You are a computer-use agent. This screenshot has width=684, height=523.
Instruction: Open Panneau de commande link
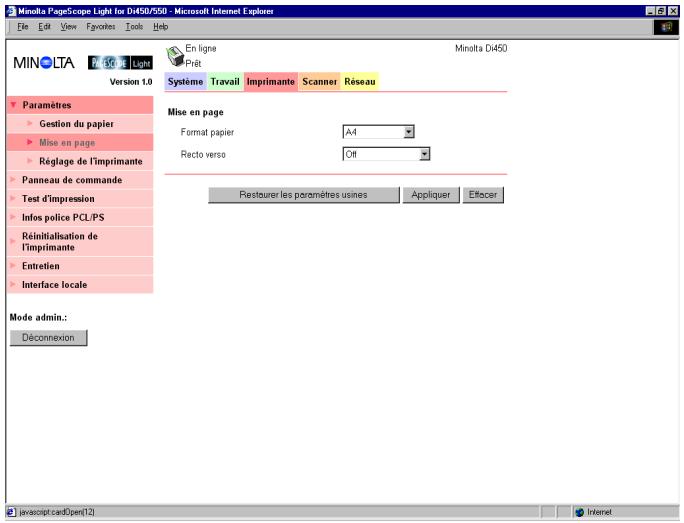[72, 180]
